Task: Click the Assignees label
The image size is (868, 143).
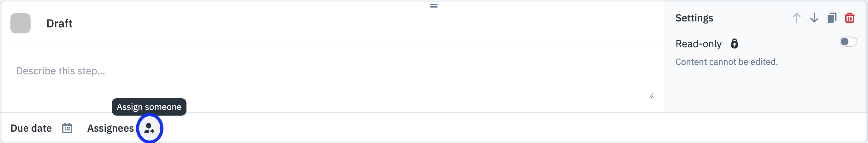Action: (x=110, y=128)
